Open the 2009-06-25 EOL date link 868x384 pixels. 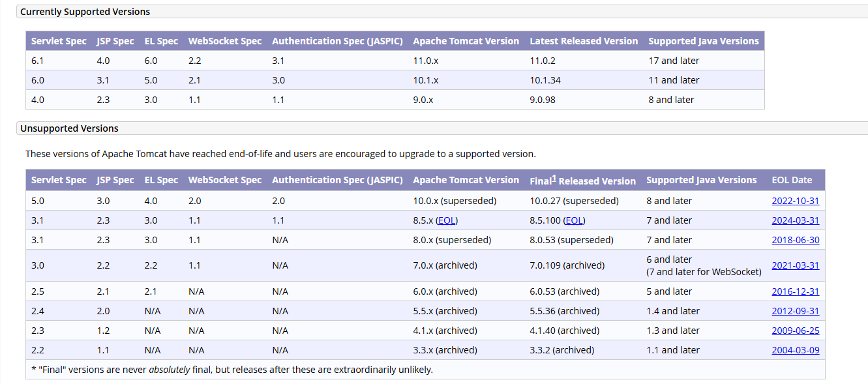point(795,331)
